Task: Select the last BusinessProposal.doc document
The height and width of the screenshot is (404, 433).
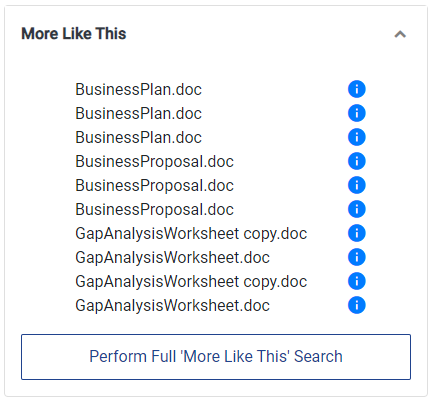Action: (x=154, y=210)
